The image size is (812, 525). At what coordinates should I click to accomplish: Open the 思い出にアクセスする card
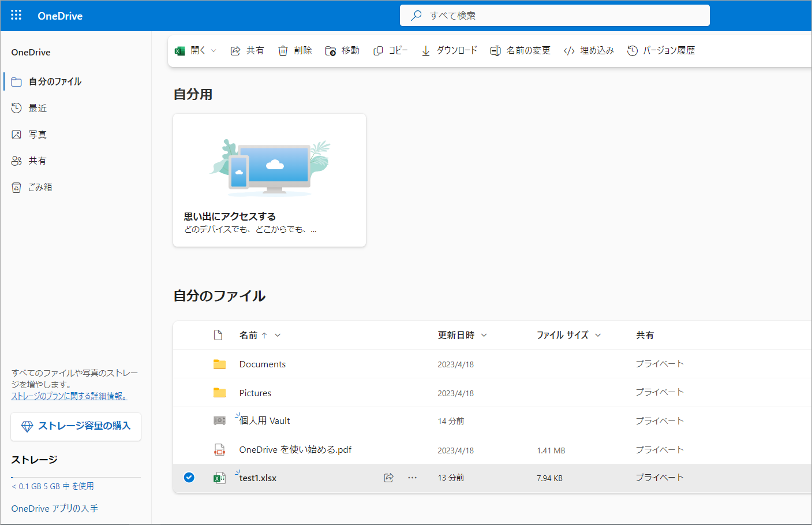tap(270, 180)
